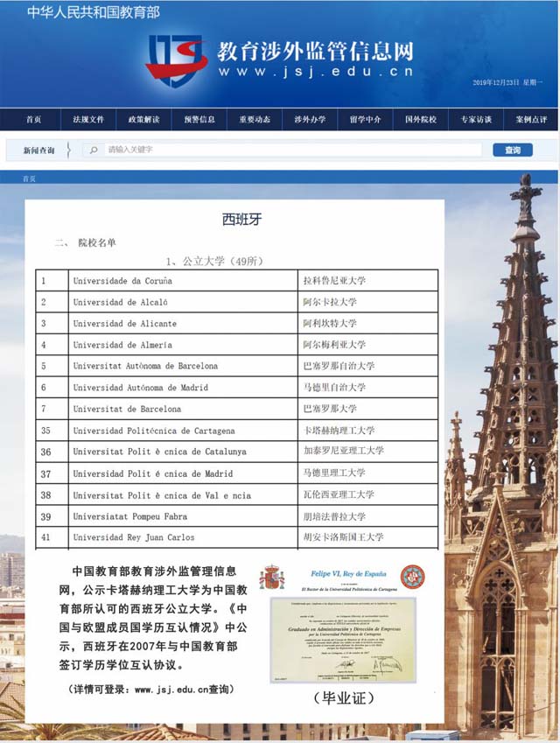560x743 pixels.
Task: Click the 新闻查询 label
Action: point(38,151)
